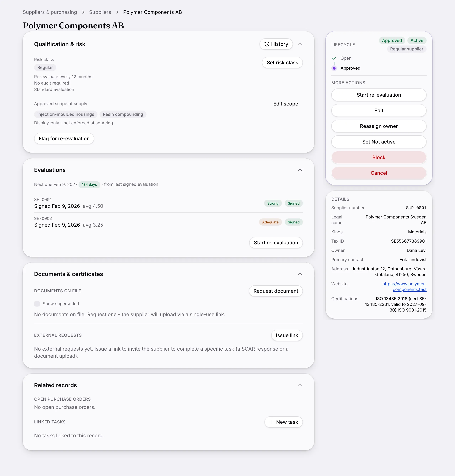This screenshot has width=455, height=476.
Task: Click the Strong rating badge
Action: [273, 203]
